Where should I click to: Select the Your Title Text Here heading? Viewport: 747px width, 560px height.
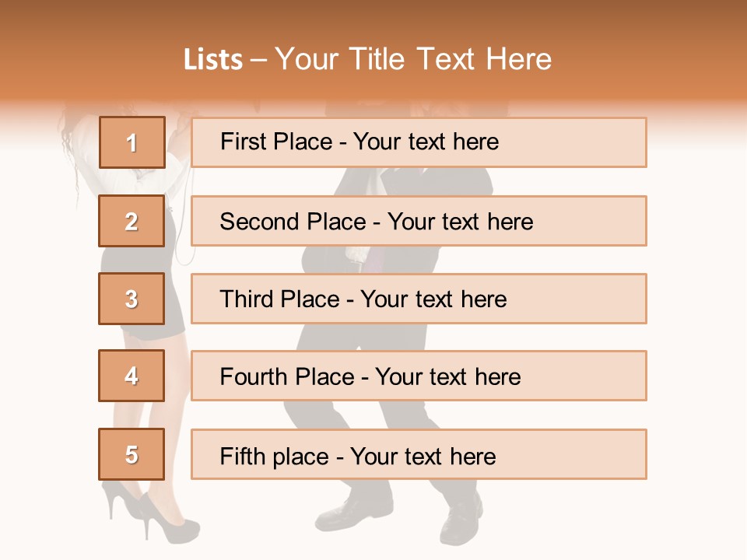(412, 60)
